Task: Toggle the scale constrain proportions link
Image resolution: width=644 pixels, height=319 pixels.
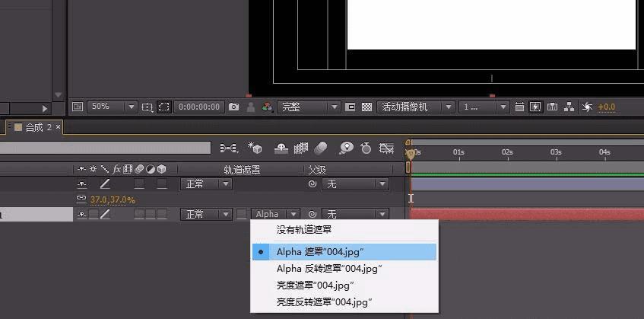Action: click(x=81, y=199)
